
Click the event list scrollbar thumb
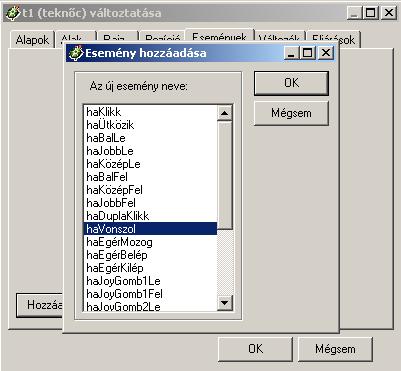[225, 175]
